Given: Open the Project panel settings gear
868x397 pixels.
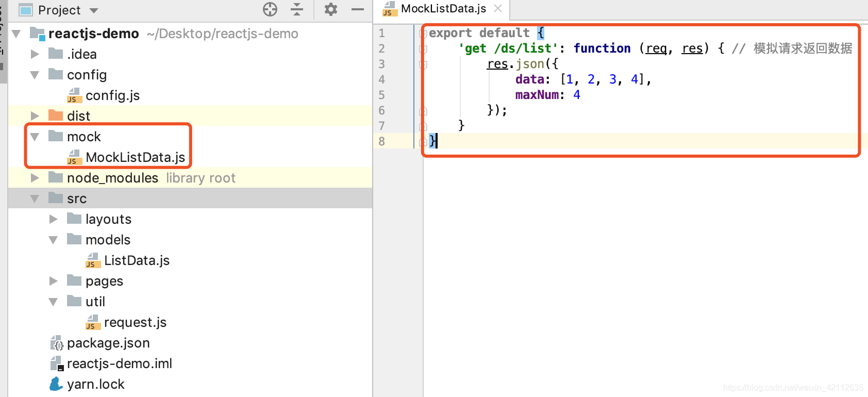Looking at the screenshot, I should (331, 9).
